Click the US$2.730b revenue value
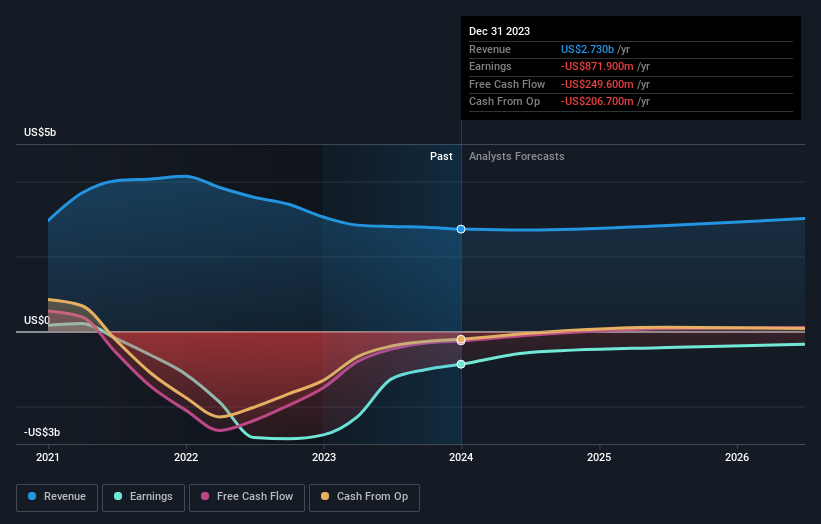Screen dimensions: 821x524 [587, 49]
